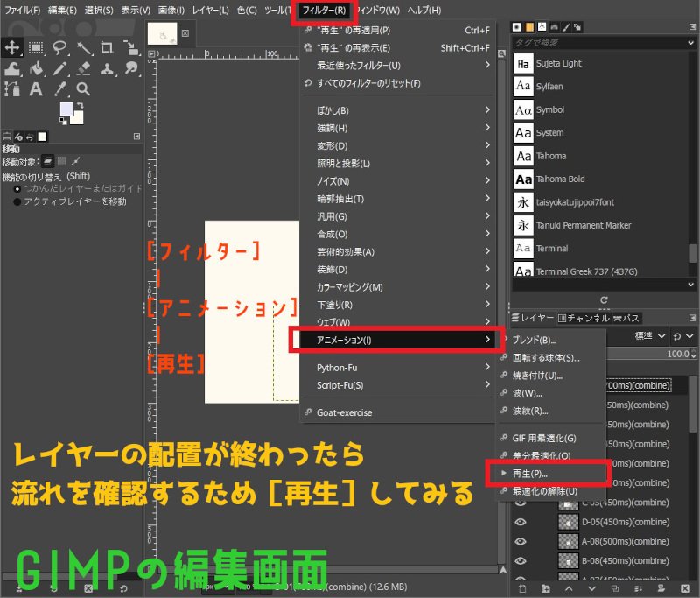Close the open image tab thumbnail
This screenshot has width=700, height=598.
[x=185, y=33]
